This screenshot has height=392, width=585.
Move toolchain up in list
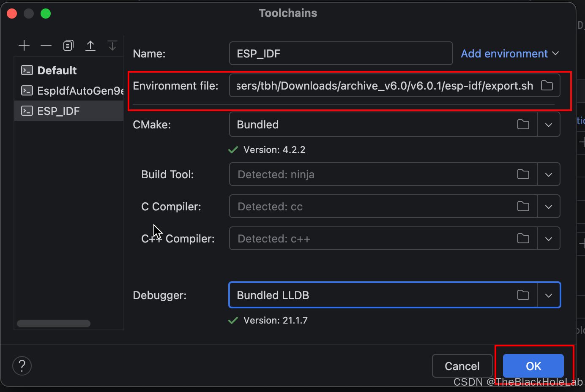pos(90,45)
